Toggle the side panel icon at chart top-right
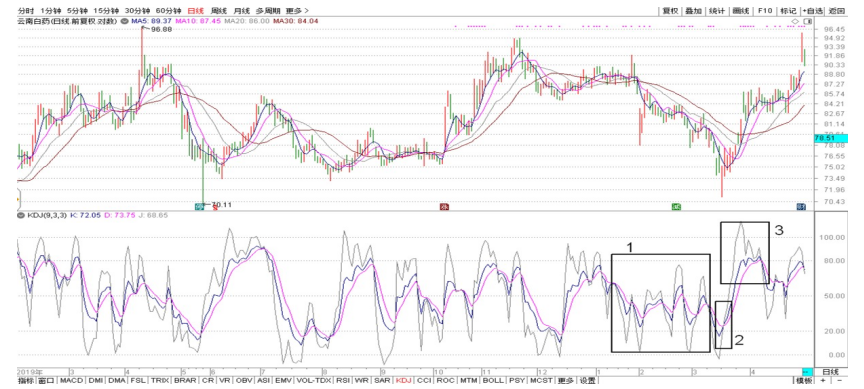Viewport: 864px width, 389px height. tap(807, 21)
